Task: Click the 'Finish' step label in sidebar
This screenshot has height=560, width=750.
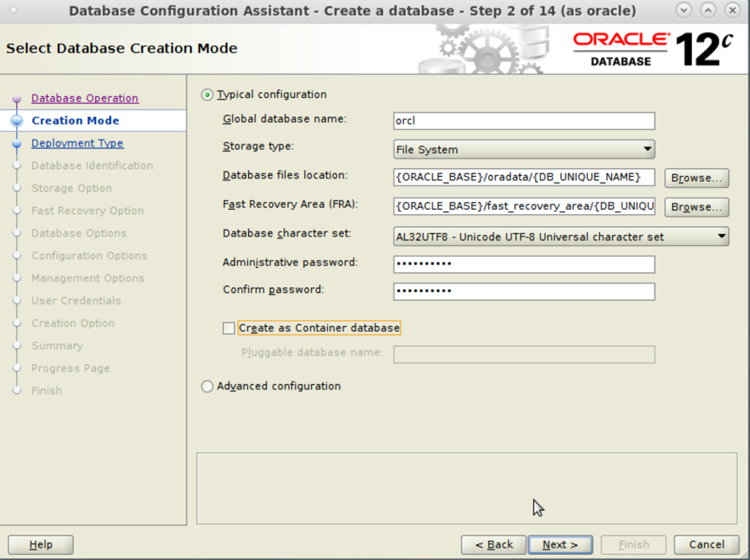Action: pos(47,390)
